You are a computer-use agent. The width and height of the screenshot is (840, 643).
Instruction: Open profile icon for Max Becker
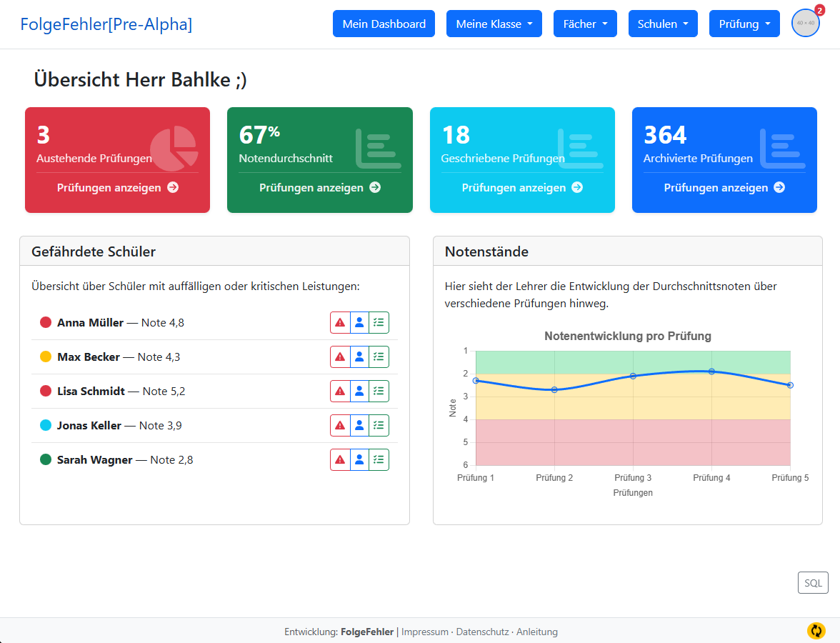coord(359,357)
